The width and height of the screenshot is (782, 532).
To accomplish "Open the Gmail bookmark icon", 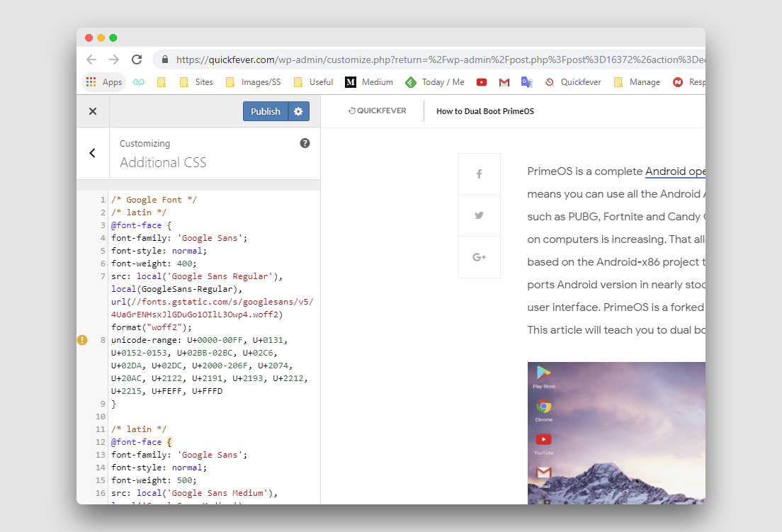I will [504, 82].
